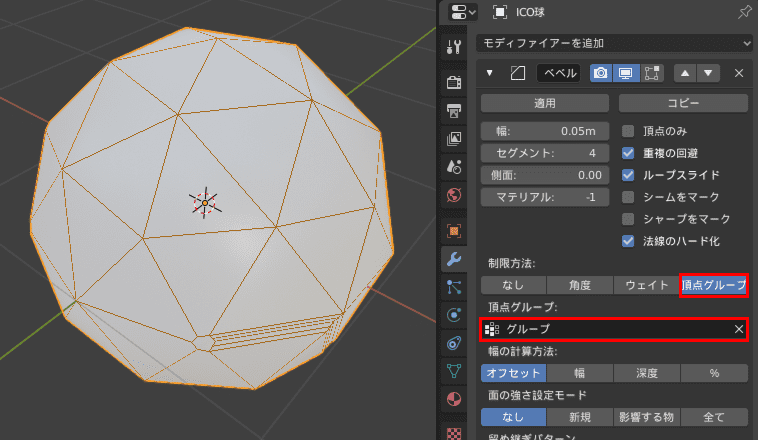
Task: Click the bevel modifier type icon
Action: (x=518, y=73)
